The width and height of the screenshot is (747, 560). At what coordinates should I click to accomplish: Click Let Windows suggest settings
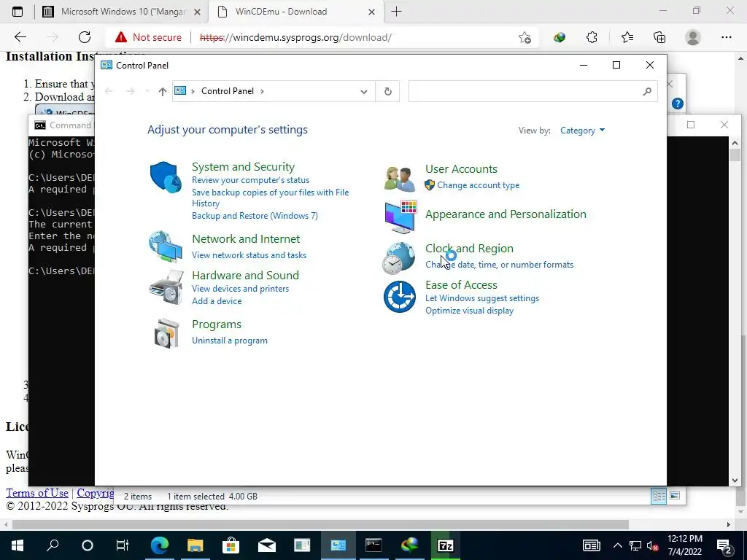pos(482,298)
